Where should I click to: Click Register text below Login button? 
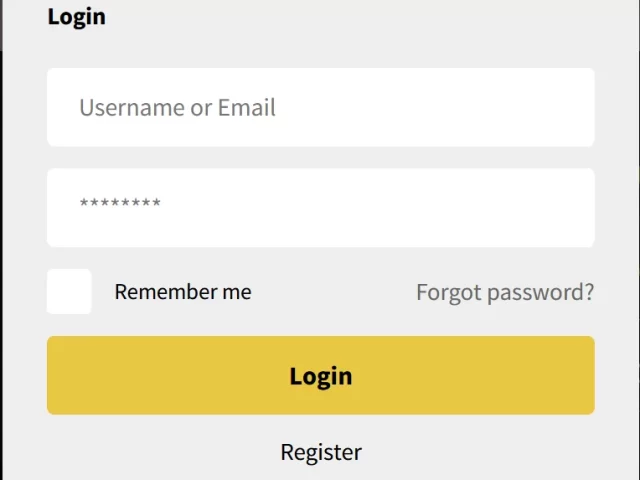point(320,452)
